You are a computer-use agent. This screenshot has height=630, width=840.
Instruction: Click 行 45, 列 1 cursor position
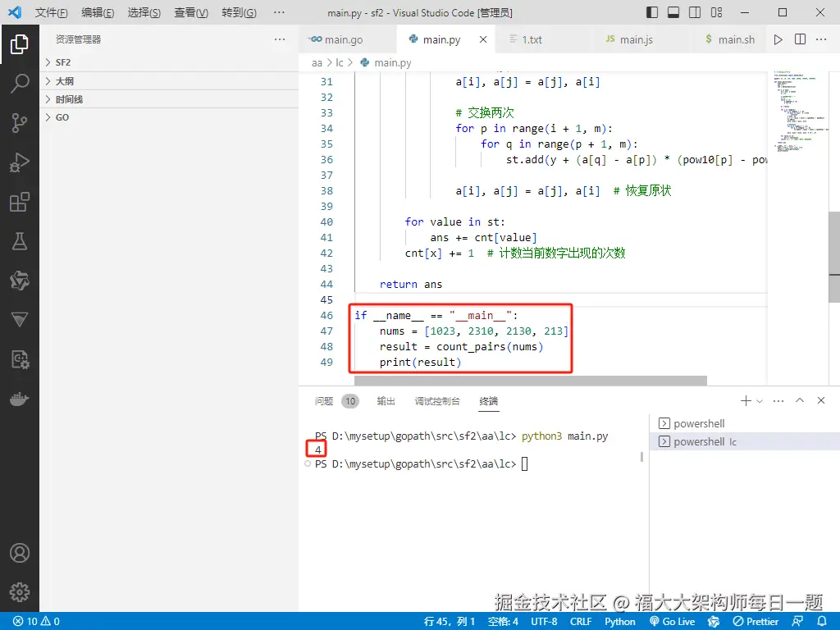[x=450, y=621]
